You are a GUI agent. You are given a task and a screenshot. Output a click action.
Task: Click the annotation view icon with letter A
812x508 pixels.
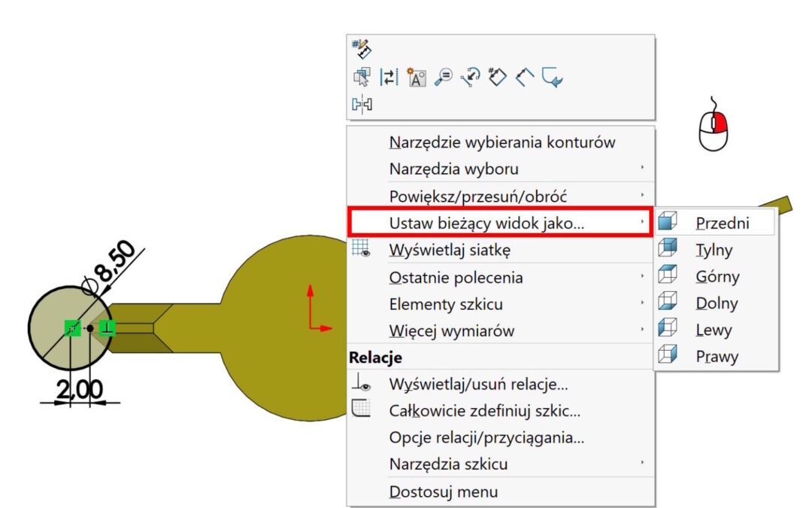(x=416, y=77)
